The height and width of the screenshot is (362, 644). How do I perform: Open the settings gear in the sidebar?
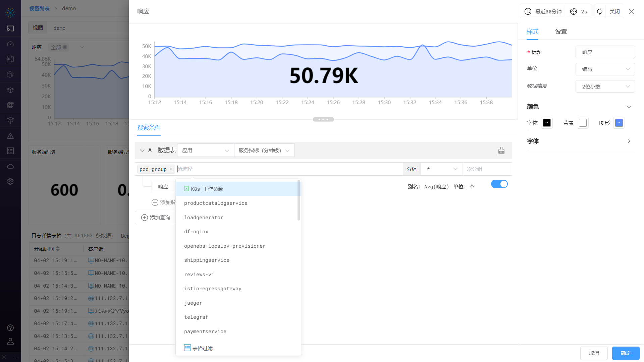[x=10, y=181]
